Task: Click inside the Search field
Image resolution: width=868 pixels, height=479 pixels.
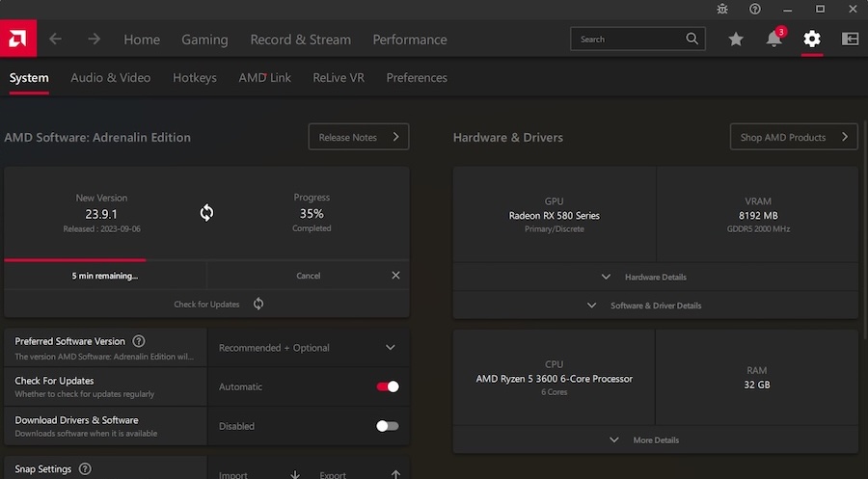Action: tap(627, 40)
